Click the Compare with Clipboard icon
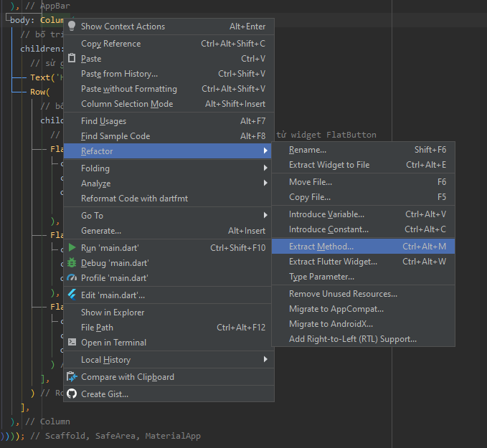The height and width of the screenshot is (448, 487). tap(72, 377)
